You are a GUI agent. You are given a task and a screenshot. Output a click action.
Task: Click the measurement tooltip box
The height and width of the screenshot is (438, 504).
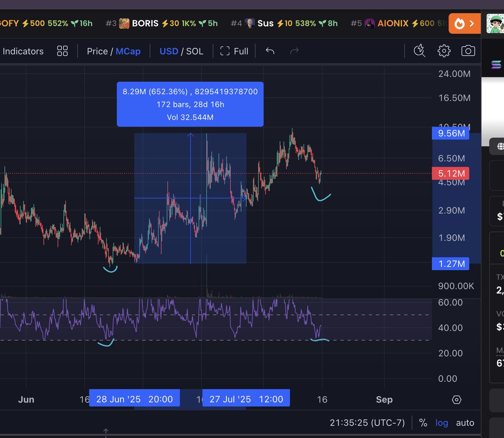pos(190,104)
